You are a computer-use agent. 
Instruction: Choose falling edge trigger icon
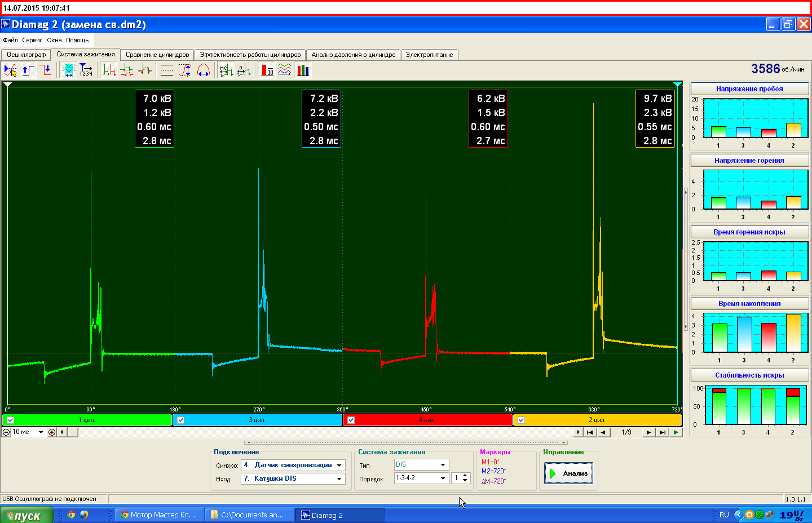click(46, 70)
